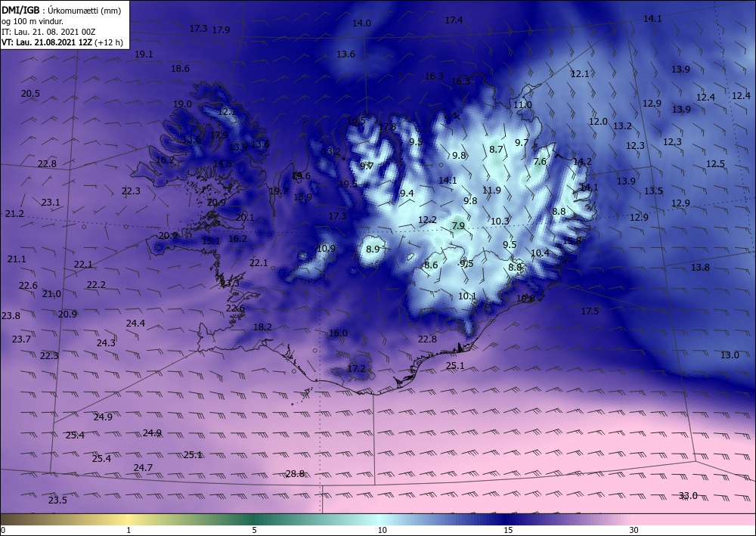Click the 19.1 value in the north
Screen dimensions: 756x536
pyautogui.click(x=144, y=54)
